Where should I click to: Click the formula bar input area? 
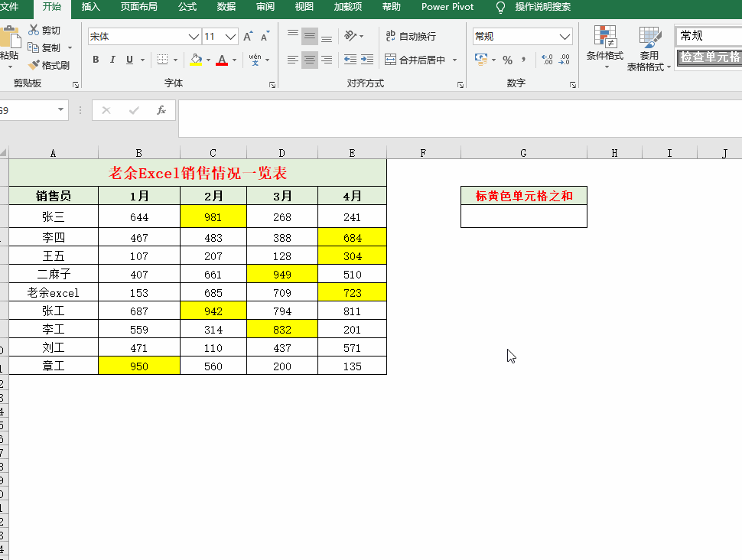(460, 119)
